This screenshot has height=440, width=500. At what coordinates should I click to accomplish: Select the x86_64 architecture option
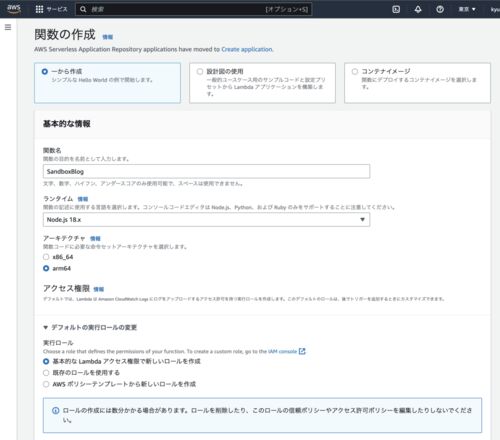[x=46, y=257]
